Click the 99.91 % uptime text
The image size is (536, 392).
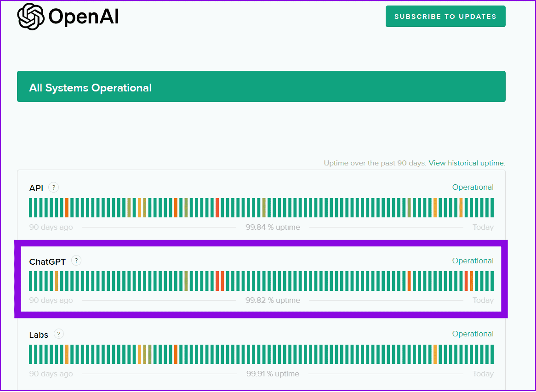coord(273,374)
